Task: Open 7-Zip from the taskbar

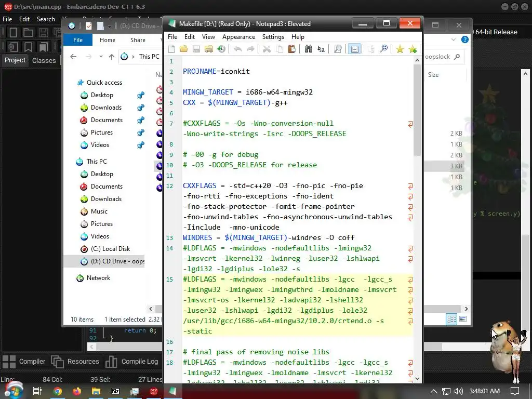Action: point(115,391)
